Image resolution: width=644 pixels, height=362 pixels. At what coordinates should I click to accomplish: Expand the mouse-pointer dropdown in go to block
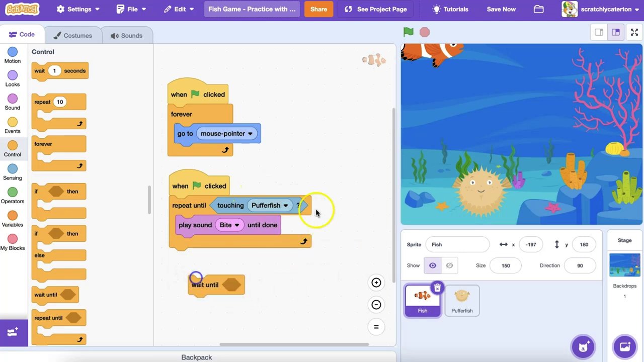(250, 134)
